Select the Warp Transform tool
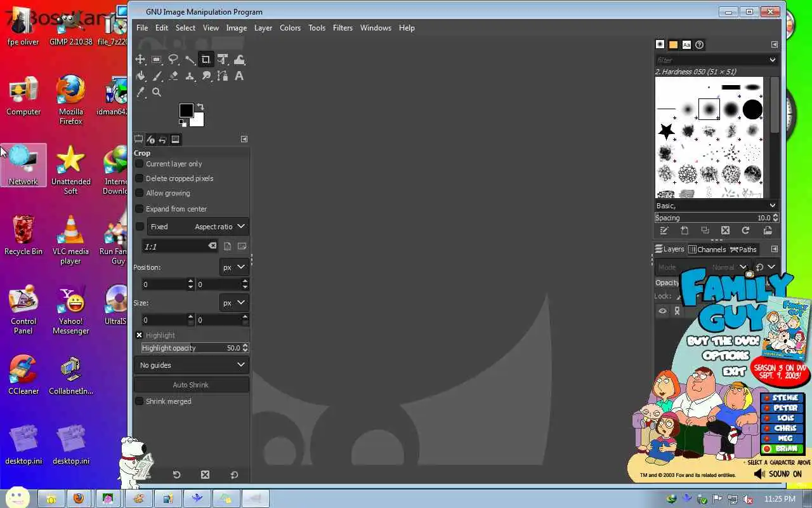812x508 pixels. tap(239, 60)
